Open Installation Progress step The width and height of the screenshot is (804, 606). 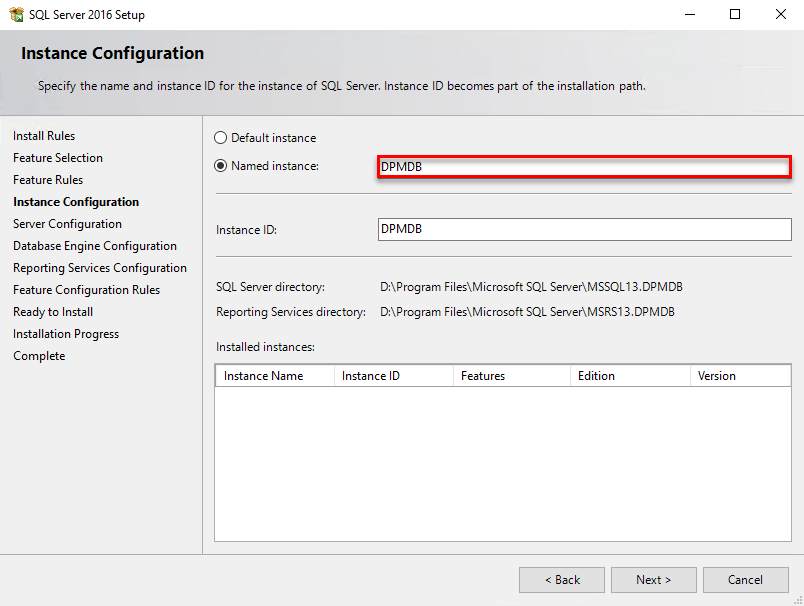tap(66, 334)
